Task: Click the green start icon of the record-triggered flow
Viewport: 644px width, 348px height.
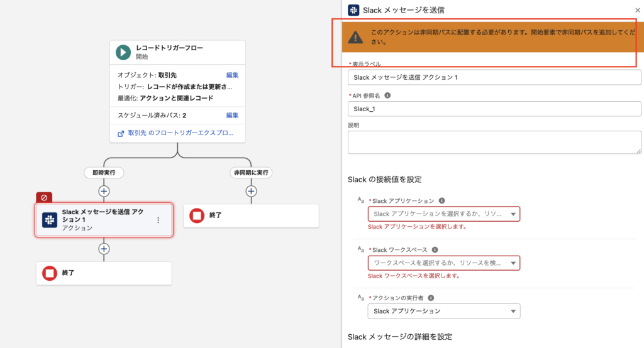Action: click(x=123, y=52)
